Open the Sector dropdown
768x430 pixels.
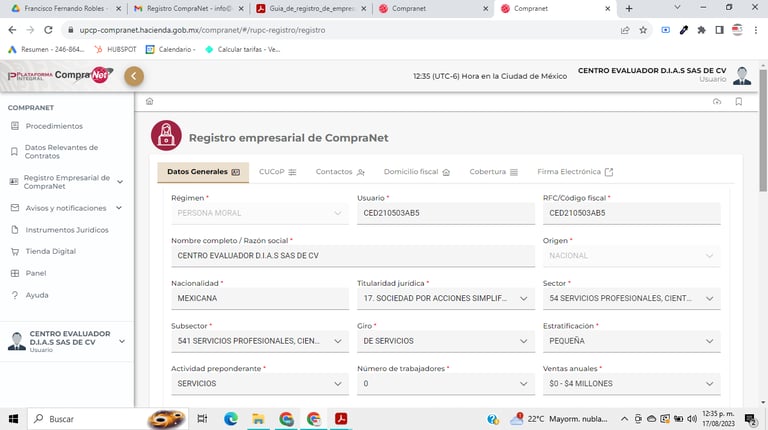[631, 298]
